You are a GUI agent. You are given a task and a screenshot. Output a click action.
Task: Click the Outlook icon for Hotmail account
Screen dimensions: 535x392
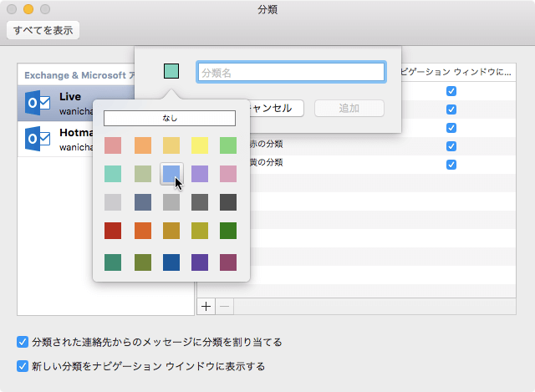(38, 140)
